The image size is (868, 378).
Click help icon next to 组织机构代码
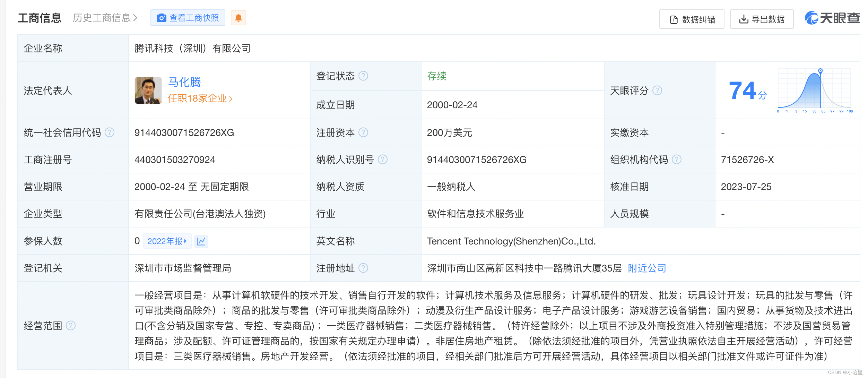[676, 160]
